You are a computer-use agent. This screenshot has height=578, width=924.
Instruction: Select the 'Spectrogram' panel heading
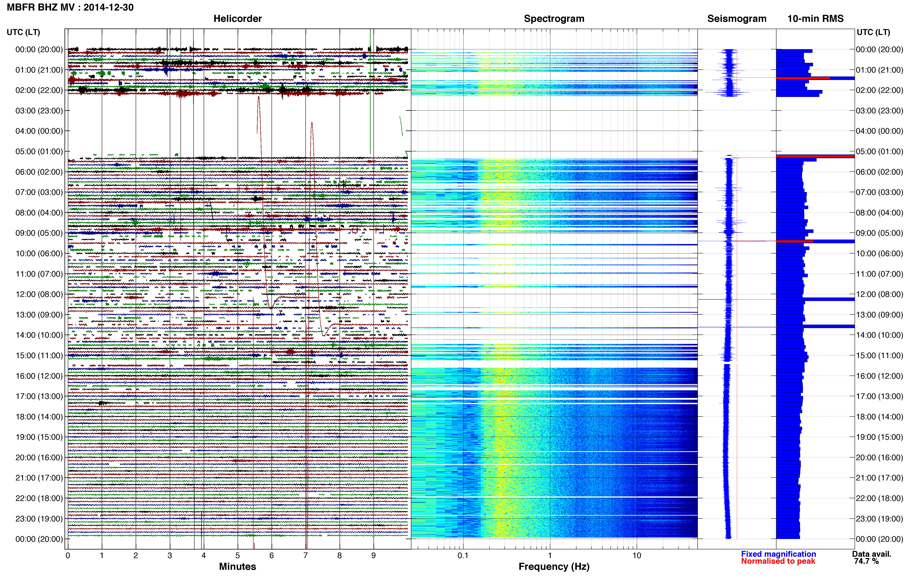(x=554, y=19)
